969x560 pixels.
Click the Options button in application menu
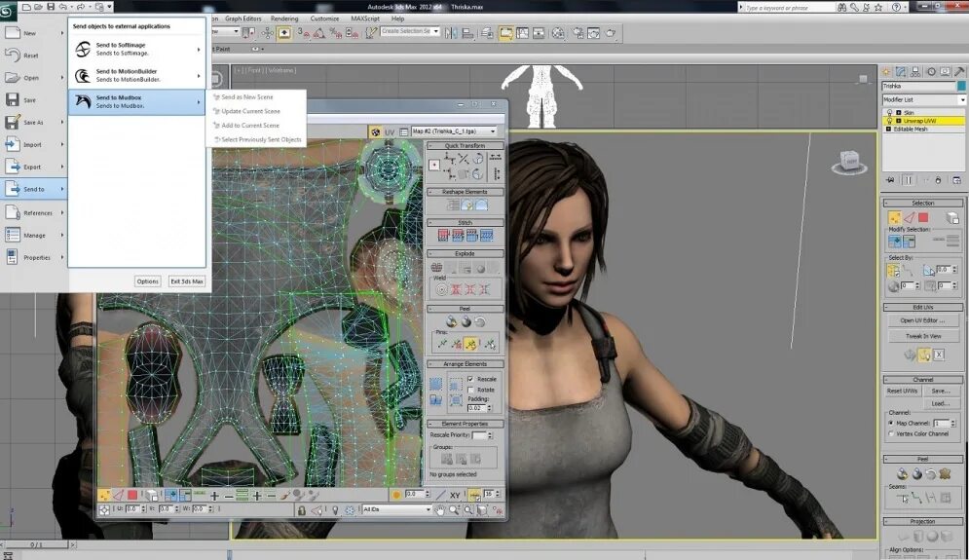pyautogui.click(x=148, y=281)
